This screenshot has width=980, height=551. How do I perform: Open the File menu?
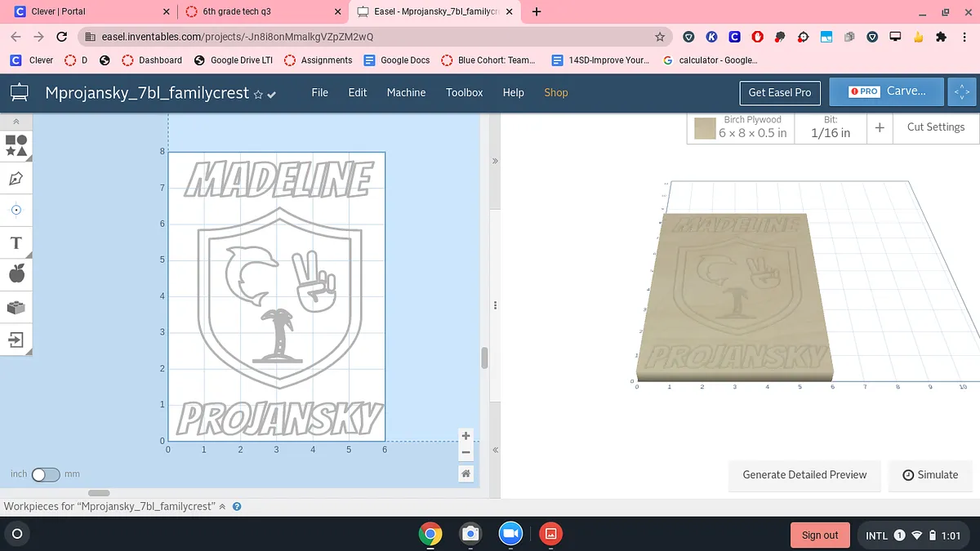[x=319, y=92]
